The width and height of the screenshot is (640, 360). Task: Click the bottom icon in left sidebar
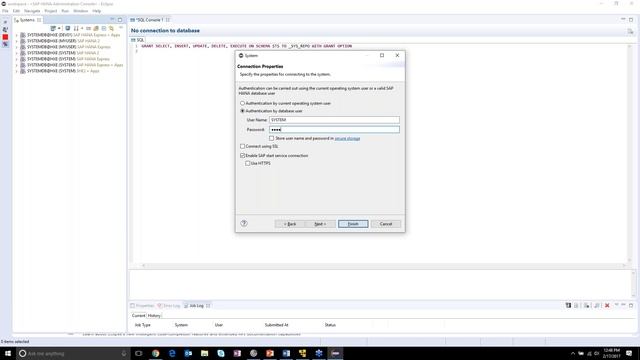click(x=5, y=44)
